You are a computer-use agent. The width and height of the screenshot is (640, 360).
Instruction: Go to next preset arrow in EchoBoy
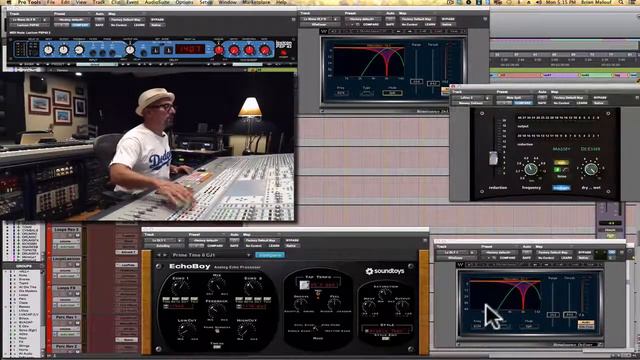(165, 255)
